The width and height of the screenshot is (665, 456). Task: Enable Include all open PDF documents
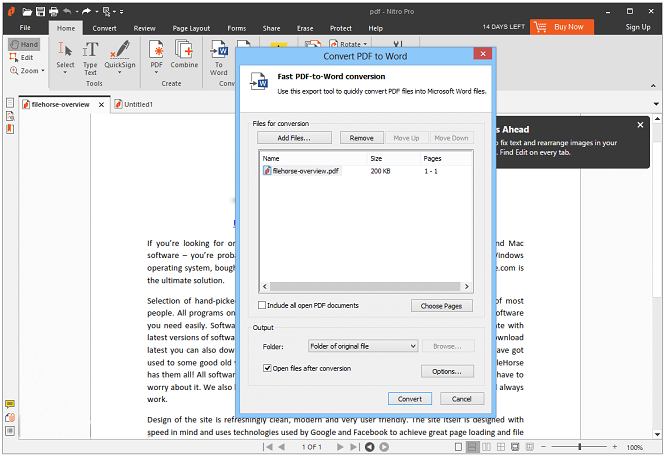coord(263,306)
